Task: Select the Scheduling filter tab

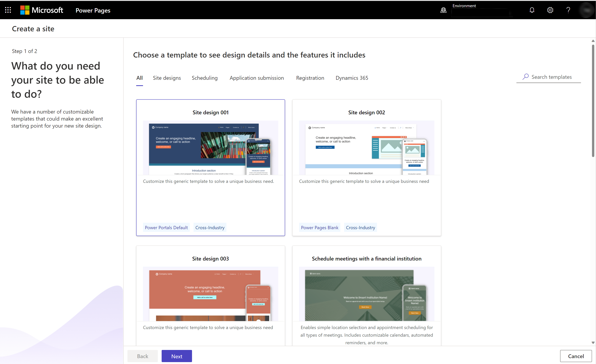Action: coord(204,77)
